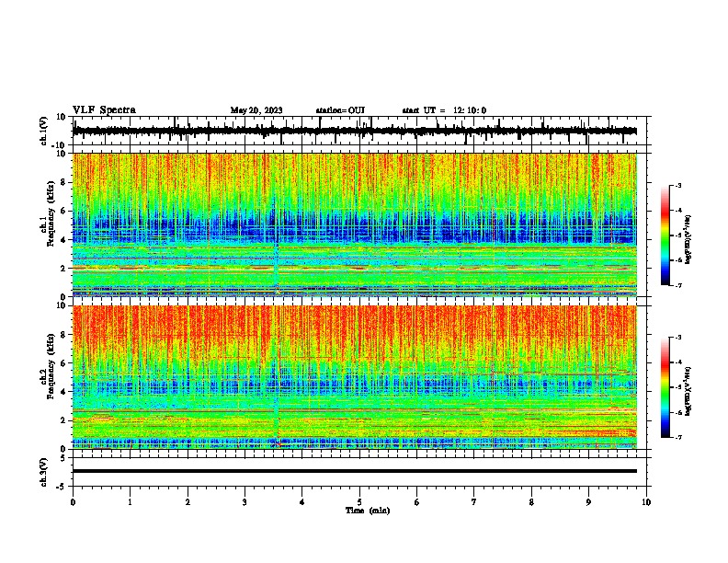Click the ch.1 voltage waveform trace
The image size is (728, 563).
(x=355, y=131)
